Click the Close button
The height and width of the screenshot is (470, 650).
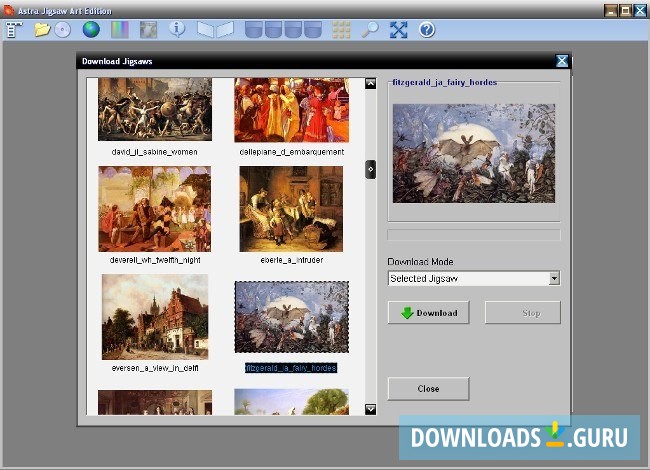[x=429, y=389]
